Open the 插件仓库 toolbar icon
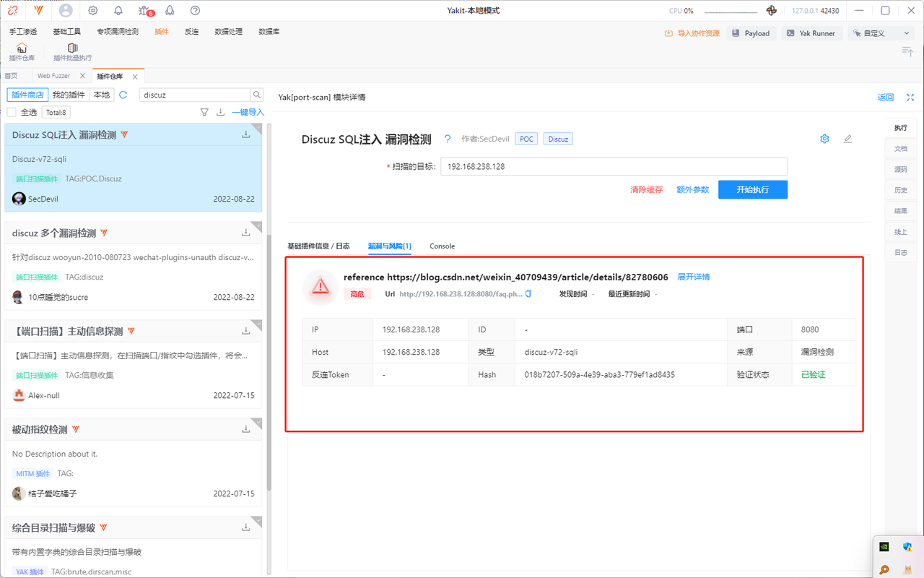Viewport: 924px width, 578px height. [x=22, y=52]
